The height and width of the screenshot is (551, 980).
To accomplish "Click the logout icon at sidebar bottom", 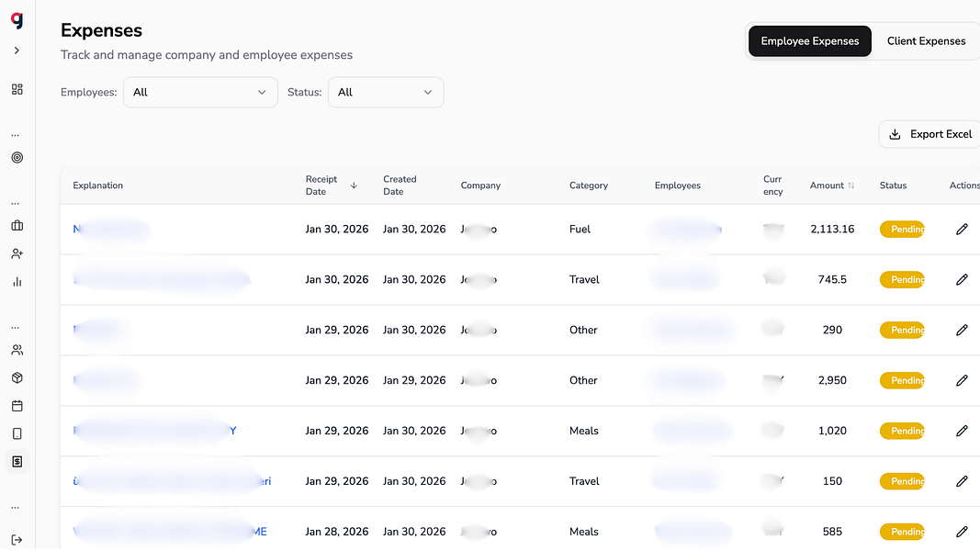I will (x=17, y=540).
